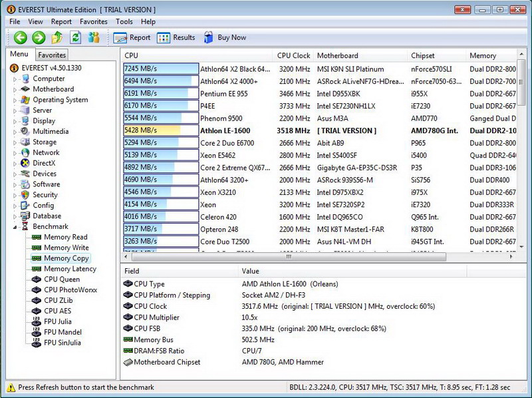Select the Server icon in tree
Viewport: 532px width, 398px height.
pos(25,110)
